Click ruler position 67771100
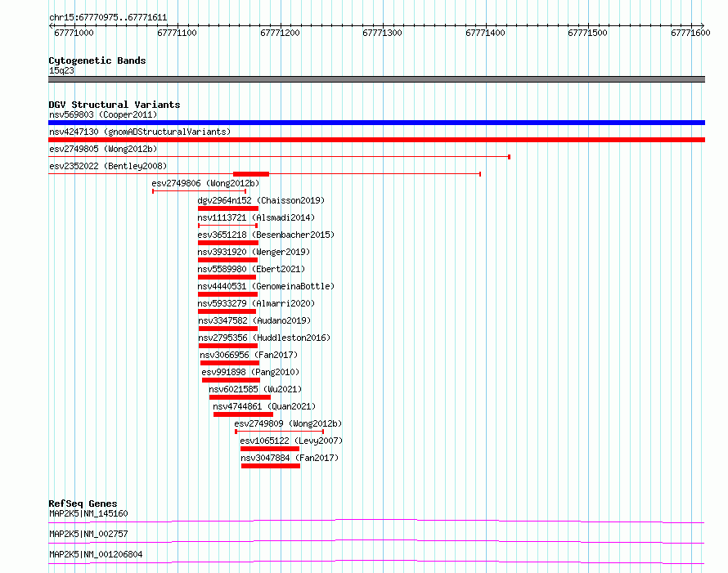This screenshot has height=573, width=728. coord(177,33)
